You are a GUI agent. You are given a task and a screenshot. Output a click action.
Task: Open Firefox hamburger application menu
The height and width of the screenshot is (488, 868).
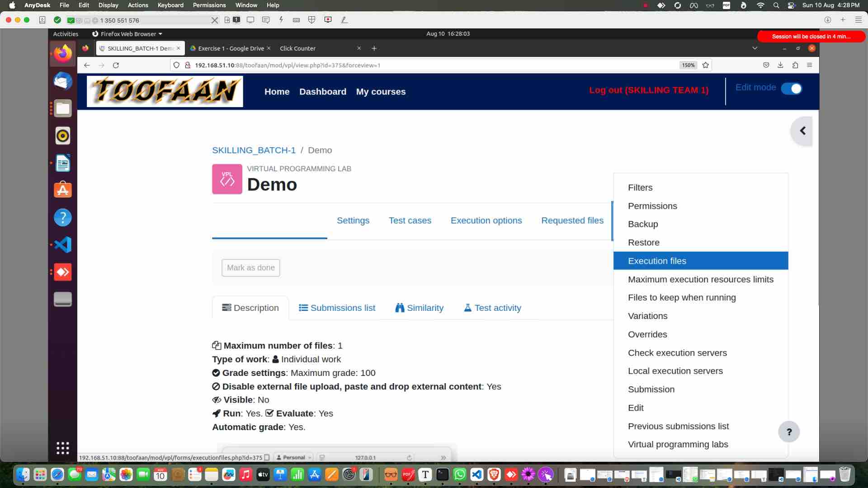[x=809, y=65]
